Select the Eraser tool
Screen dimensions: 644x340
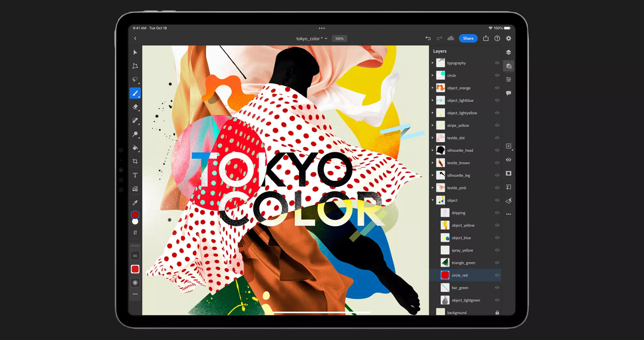[x=135, y=107]
